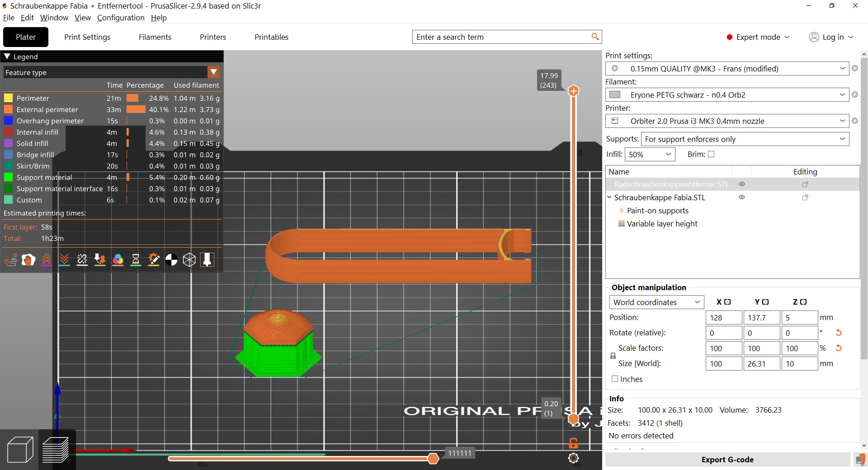Toggle shells wireframe cube icon
Screen dimensions: 868x470
189,260
